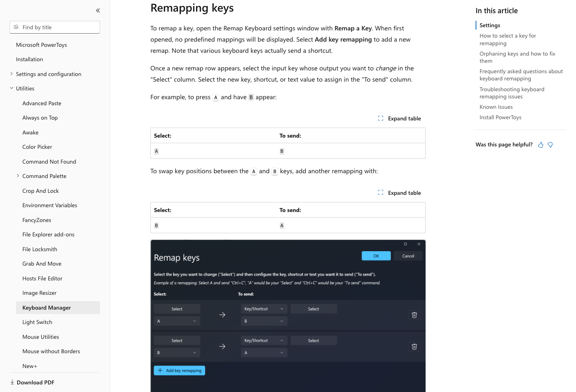Screen dimensions: 576x392
Task: Jump to the Settings section
Action: point(490,25)
